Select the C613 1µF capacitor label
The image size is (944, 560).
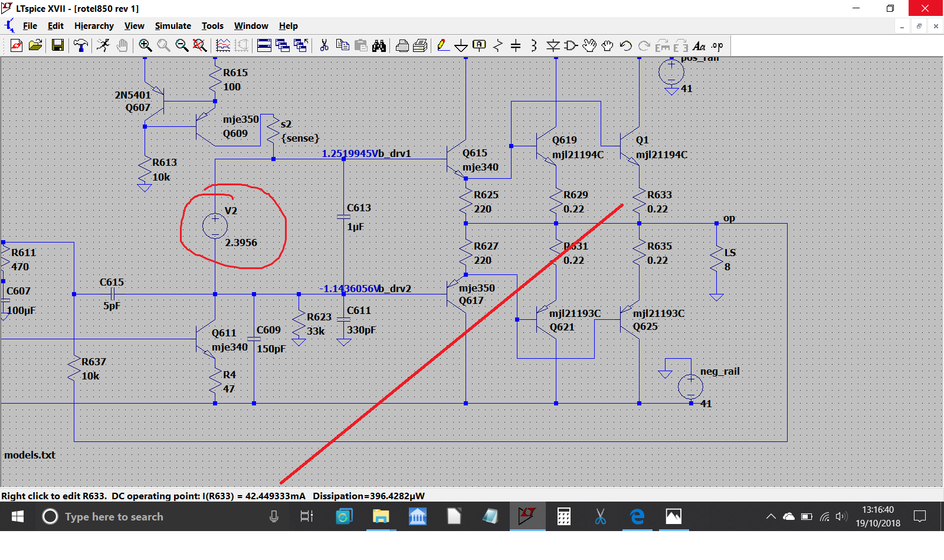tap(358, 217)
